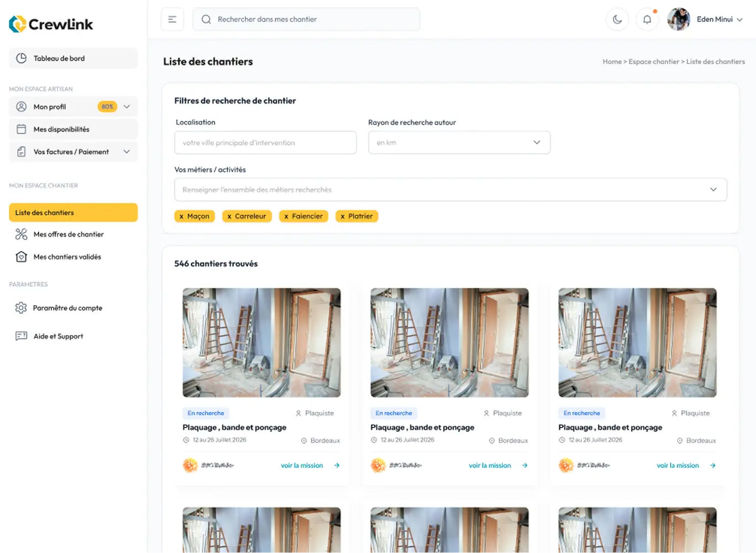Open Mes offres de chantier
Image resolution: width=756 pixels, height=553 pixels.
[69, 234]
